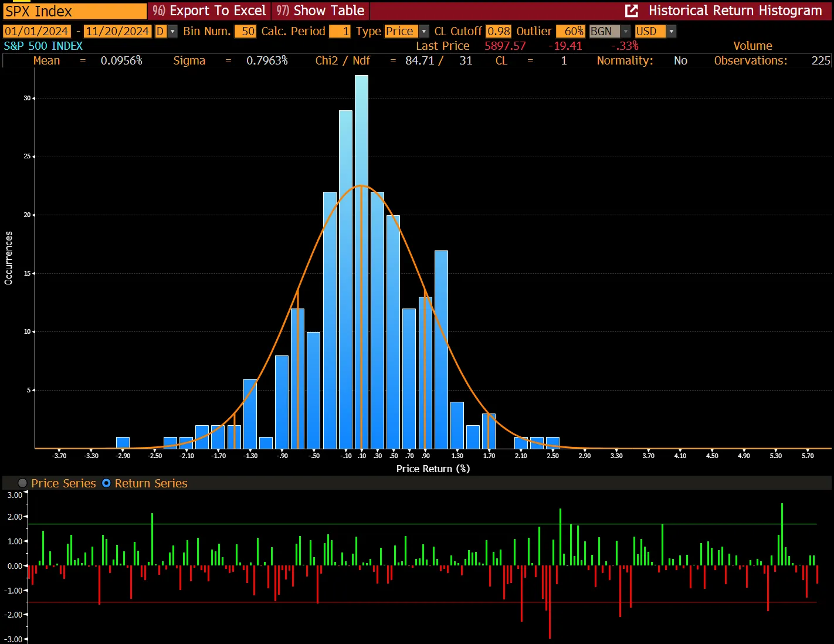Screen dimensions: 834x644
Task: Edit the Bin Num. value field
Action: [x=245, y=32]
